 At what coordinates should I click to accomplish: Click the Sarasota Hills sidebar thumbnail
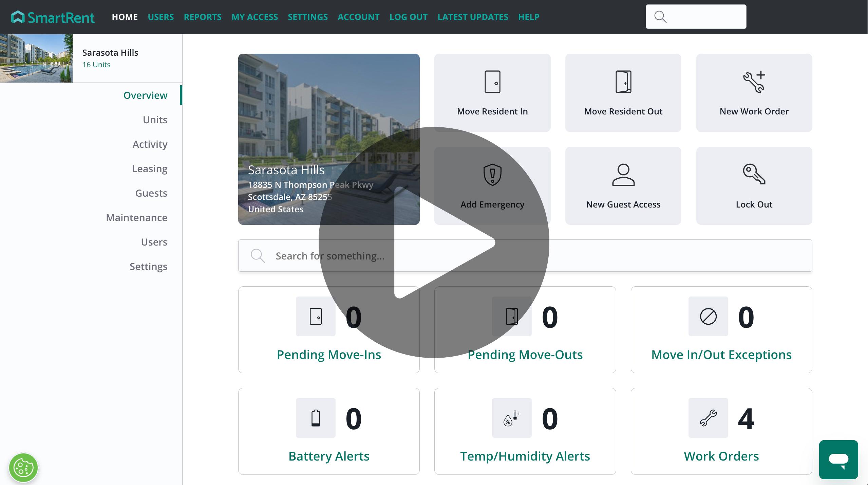point(36,58)
